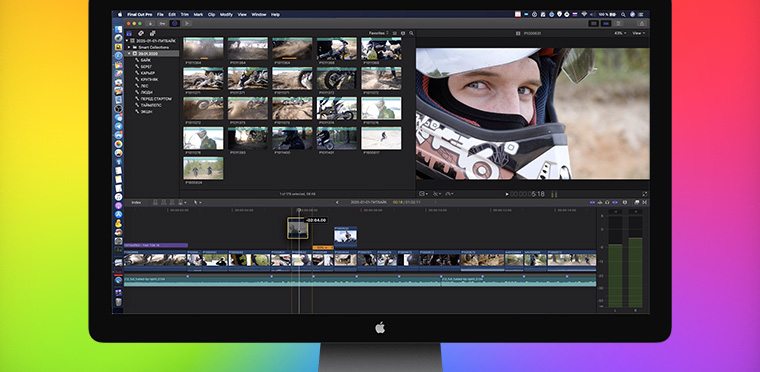760x372 pixels.
Task: Show the Photos and Audio sidebar tab
Action: click(141, 33)
